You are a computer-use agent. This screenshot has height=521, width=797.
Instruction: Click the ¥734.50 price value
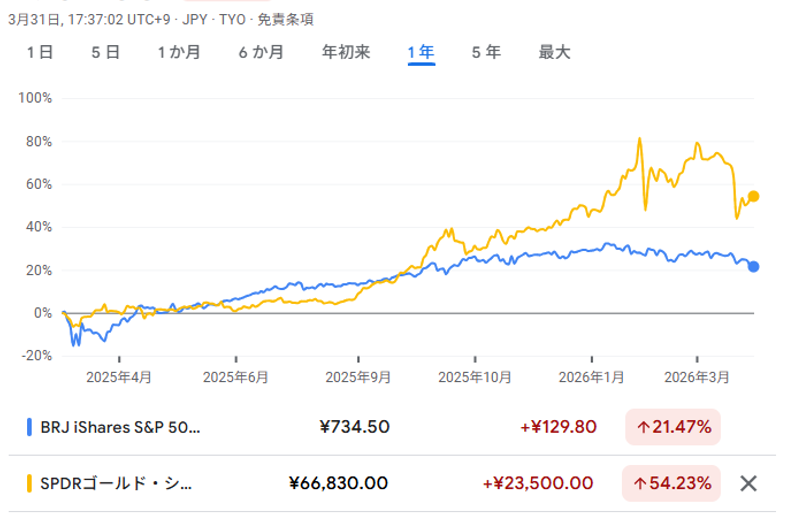[354, 427]
